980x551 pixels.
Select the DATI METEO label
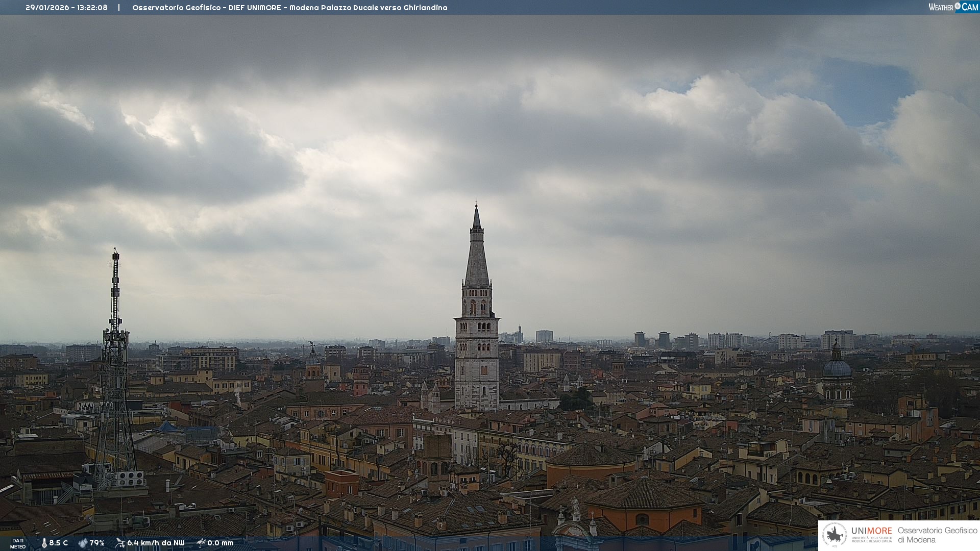(18, 543)
